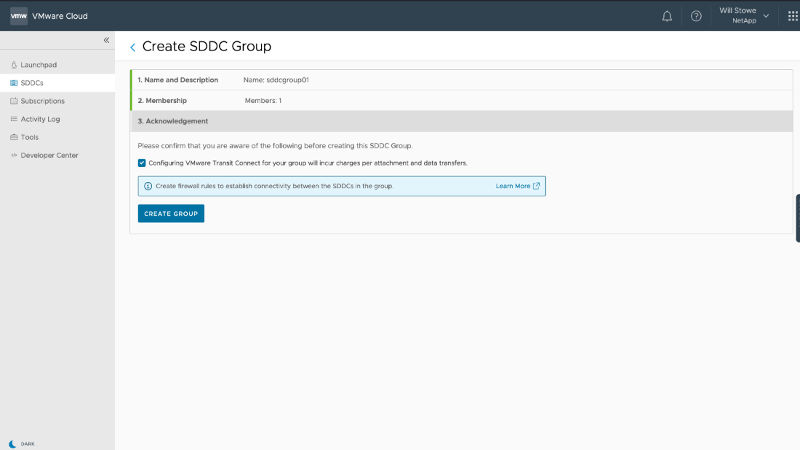Open SDDCs in the sidebar

(32, 83)
